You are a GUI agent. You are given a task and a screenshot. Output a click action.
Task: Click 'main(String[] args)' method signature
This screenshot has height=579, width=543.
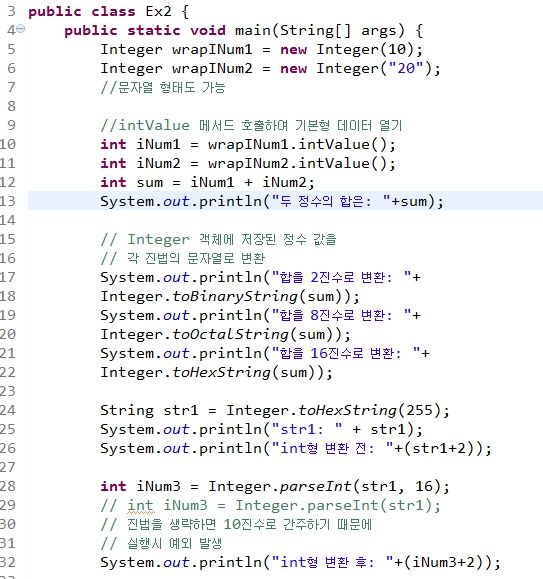coord(320,31)
